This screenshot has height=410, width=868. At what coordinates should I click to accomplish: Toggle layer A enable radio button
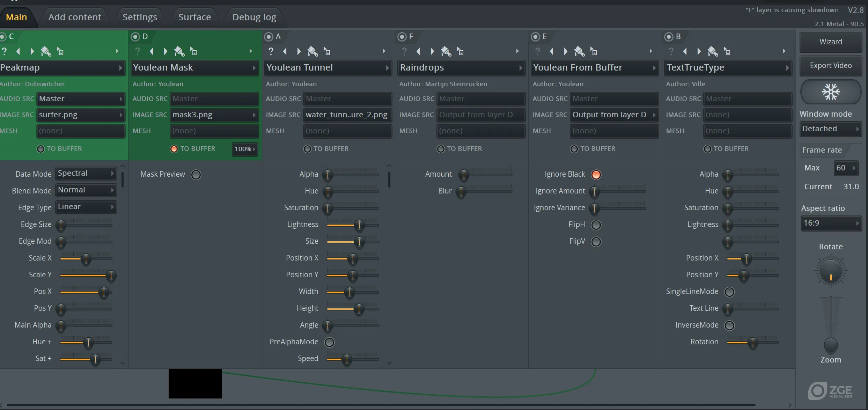269,37
